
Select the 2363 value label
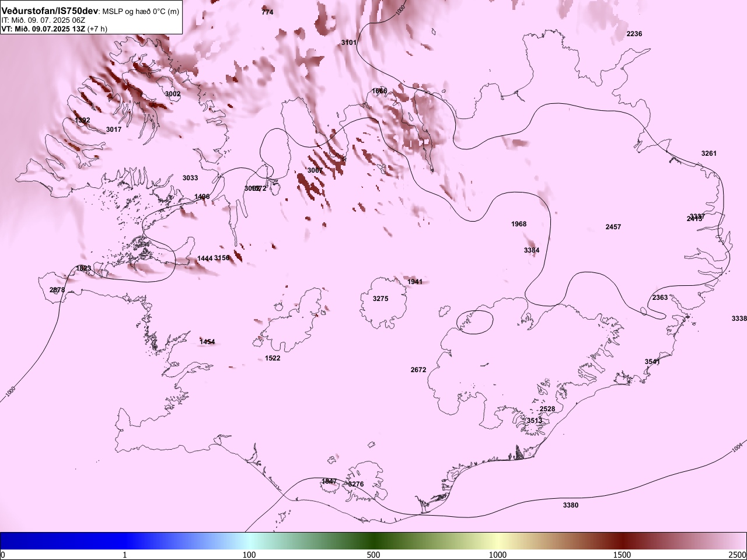pyautogui.click(x=660, y=297)
